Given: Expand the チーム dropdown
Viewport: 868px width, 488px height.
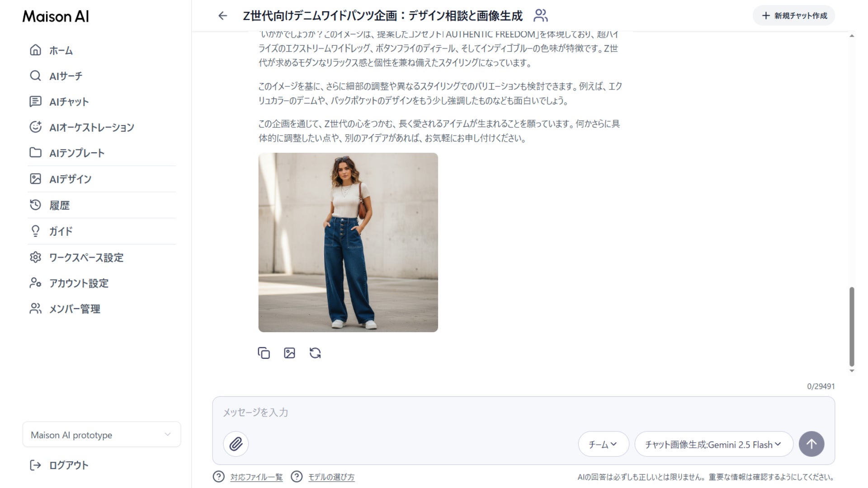Looking at the screenshot, I should (x=604, y=444).
